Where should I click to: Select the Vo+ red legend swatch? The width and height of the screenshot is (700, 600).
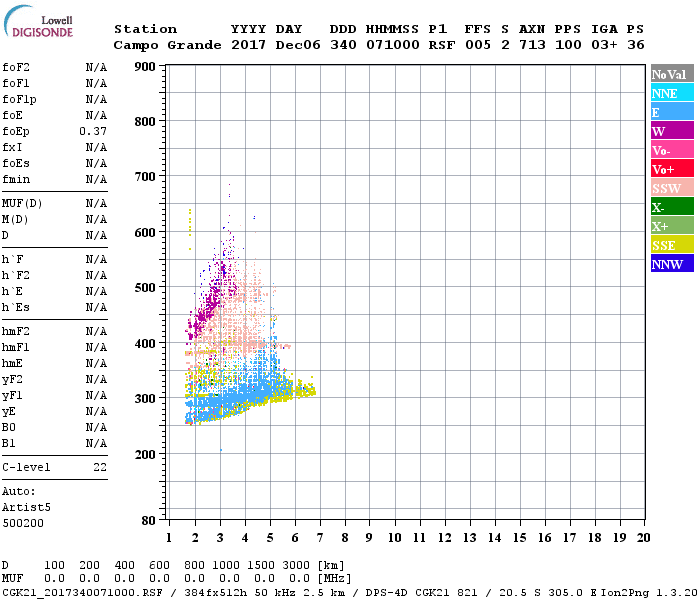[672, 169]
